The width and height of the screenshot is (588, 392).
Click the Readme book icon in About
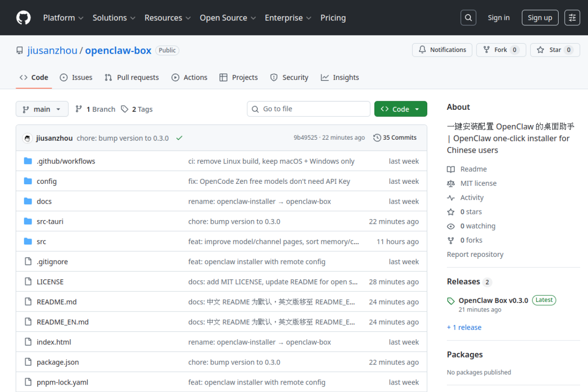pos(451,169)
